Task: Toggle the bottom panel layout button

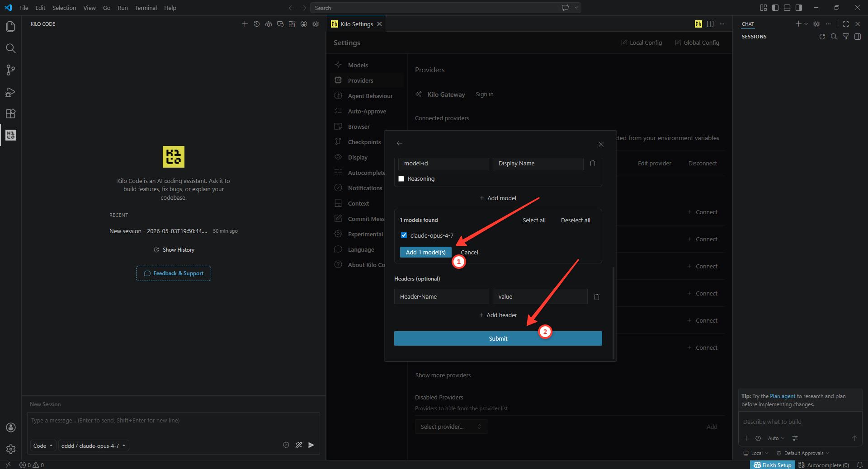Action: tap(787, 8)
